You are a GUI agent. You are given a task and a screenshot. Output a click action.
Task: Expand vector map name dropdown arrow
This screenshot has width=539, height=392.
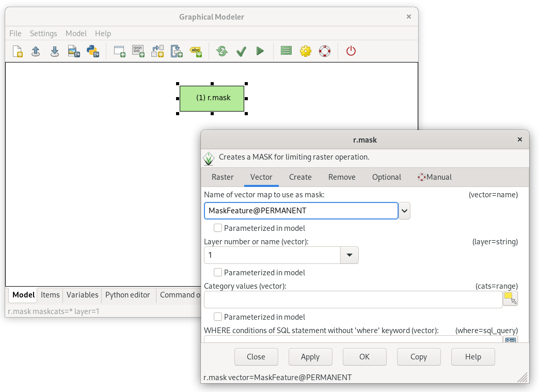pyautogui.click(x=405, y=211)
